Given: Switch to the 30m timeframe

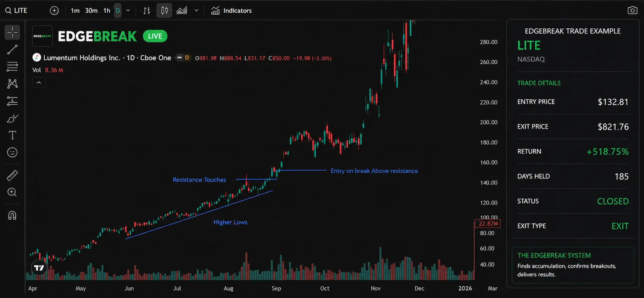Looking at the screenshot, I should (91, 10).
